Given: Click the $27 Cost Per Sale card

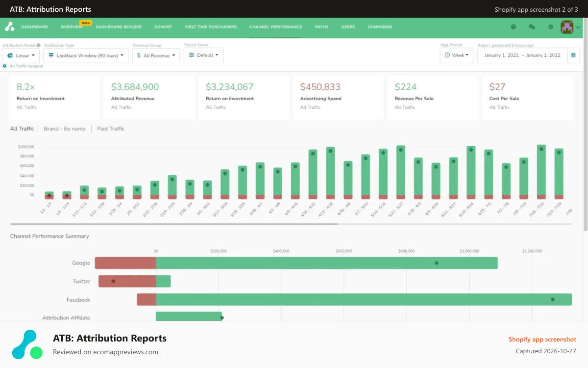Looking at the screenshot, I should (x=527, y=97).
